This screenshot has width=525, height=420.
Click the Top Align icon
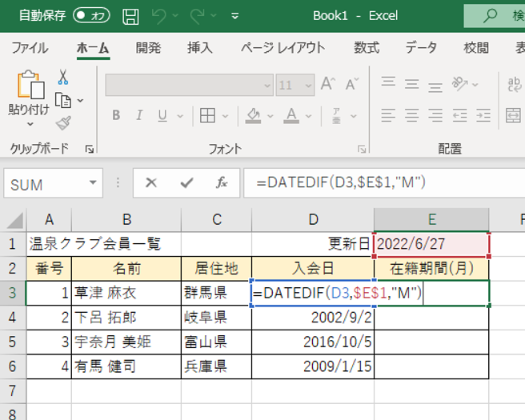[388, 82]
